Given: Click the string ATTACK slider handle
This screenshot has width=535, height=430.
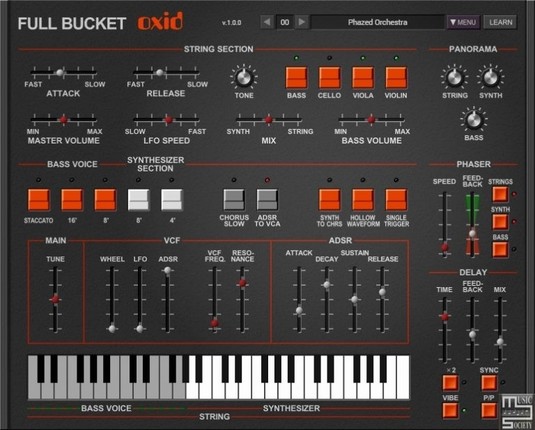Looking at the screenshot, I should 60,72.
